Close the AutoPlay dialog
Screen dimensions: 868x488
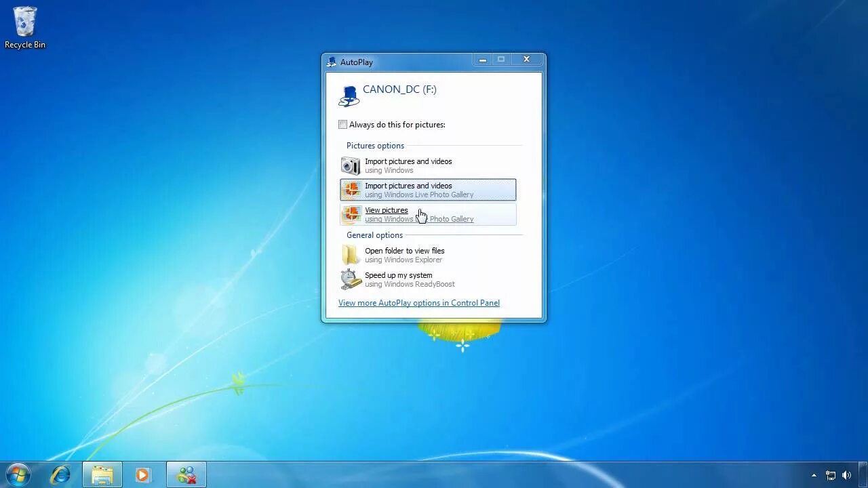point(526,60)
